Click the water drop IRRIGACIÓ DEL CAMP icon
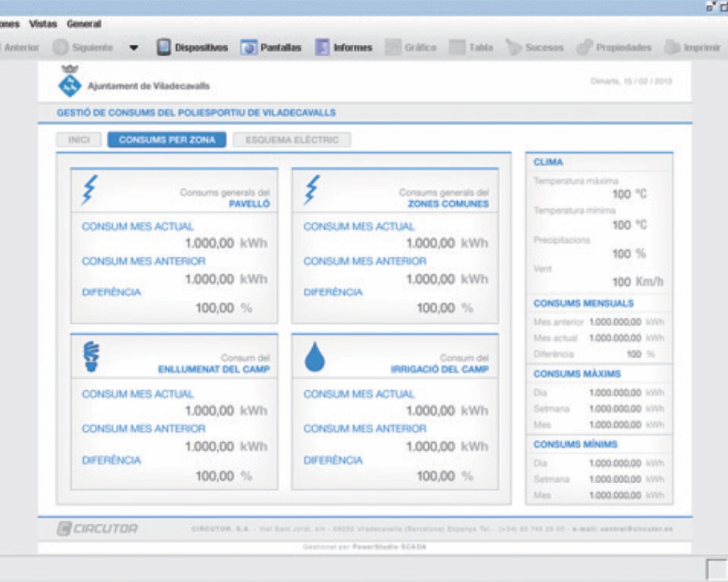This screenshot has width=728, height=582. coord(314,357)
